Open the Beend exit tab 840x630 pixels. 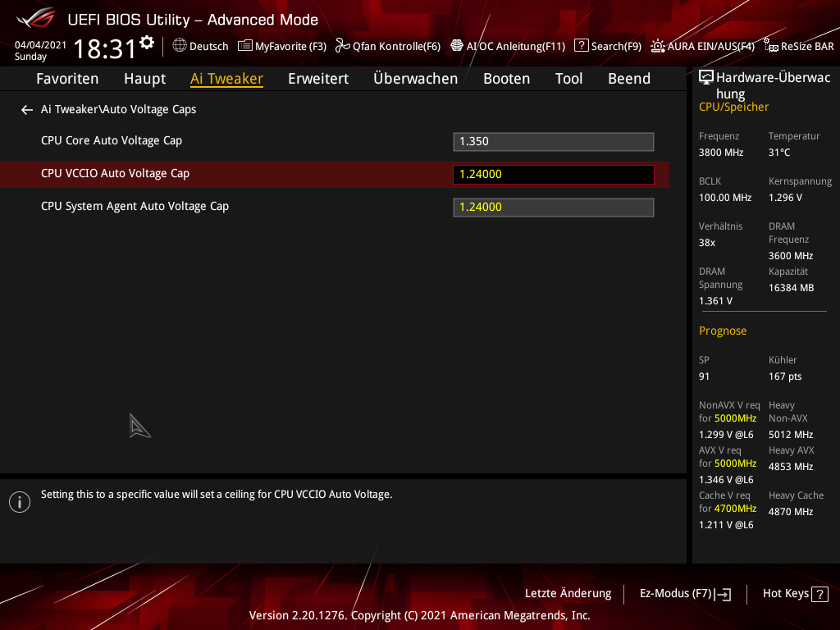[629, 79]
